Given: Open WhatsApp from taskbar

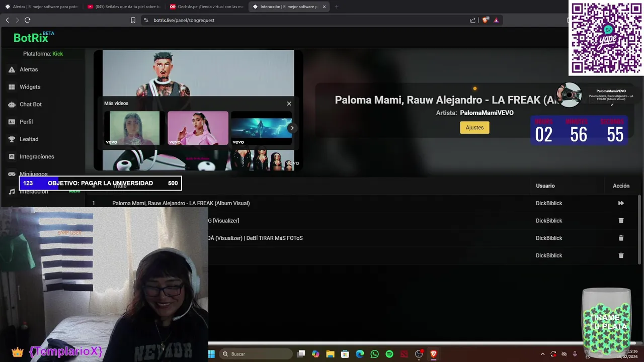Looking at the screenshot, I should click(374, 354).
